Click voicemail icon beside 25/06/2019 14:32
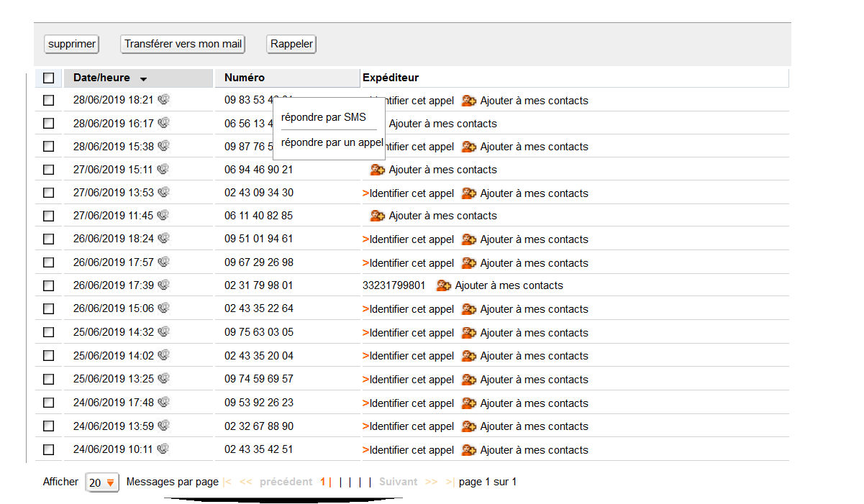Viewport: 864px width, 504px height. click(164, 332)
